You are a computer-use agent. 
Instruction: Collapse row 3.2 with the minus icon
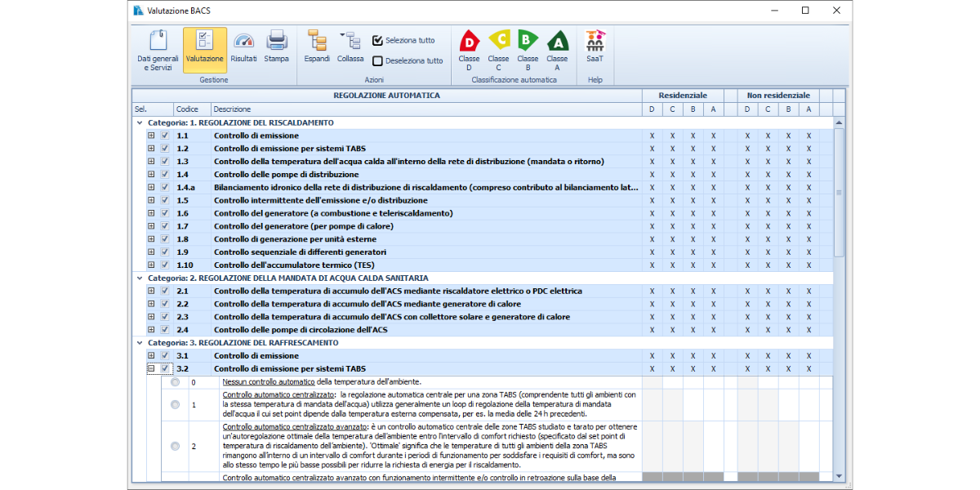(151, 369)
